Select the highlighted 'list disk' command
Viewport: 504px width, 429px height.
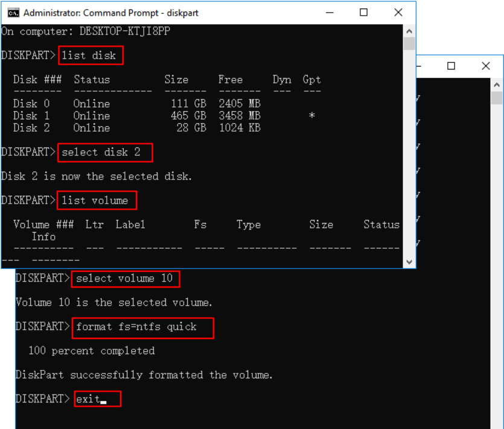[x=91, y=55]
